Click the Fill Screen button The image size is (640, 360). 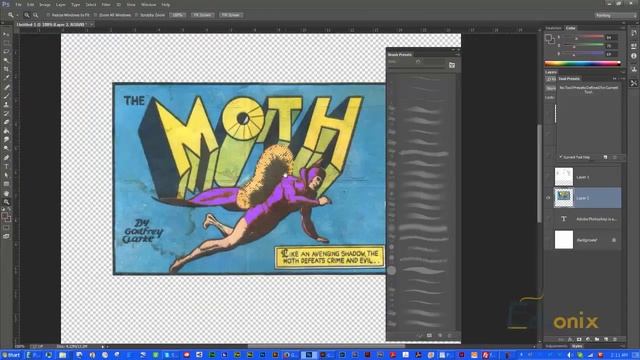click(231, 15)
